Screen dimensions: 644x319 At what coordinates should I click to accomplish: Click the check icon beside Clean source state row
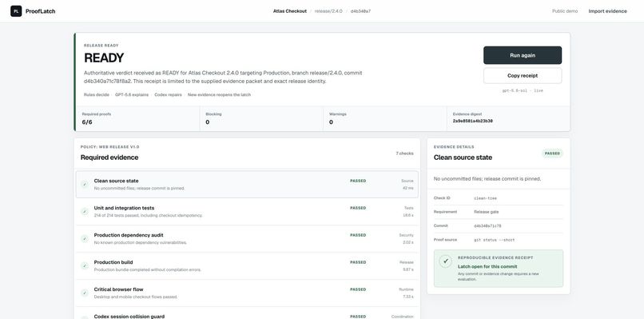[x=85, y=184]
